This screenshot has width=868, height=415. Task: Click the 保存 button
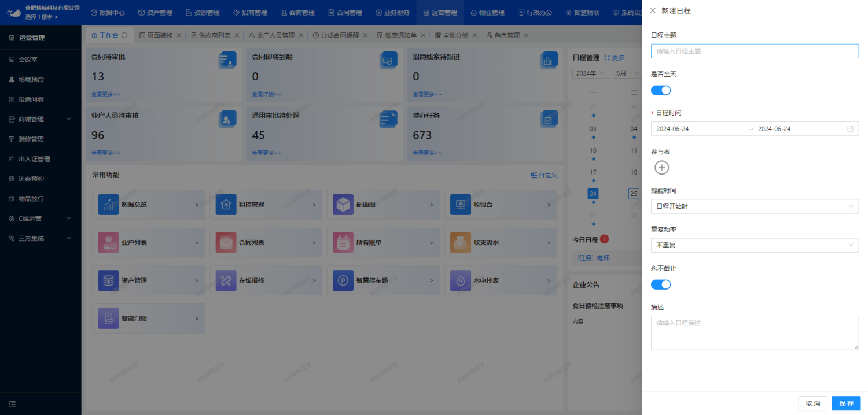[x=846, y=403]
